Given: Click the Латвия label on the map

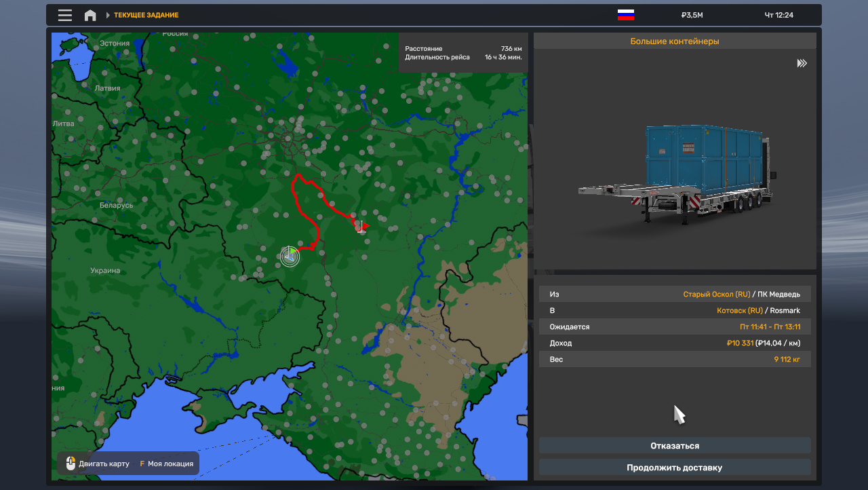Looking at the screenshot, I should click(x=107, y=88).
